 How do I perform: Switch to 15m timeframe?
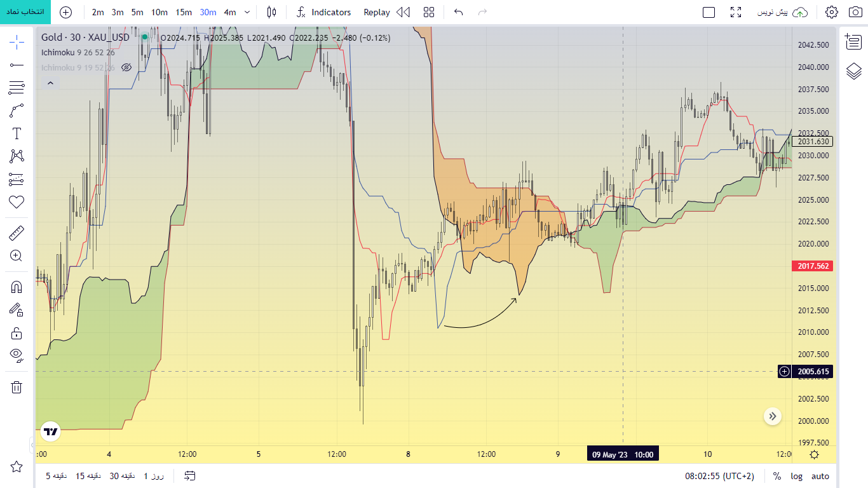click(x=184, y=12)
